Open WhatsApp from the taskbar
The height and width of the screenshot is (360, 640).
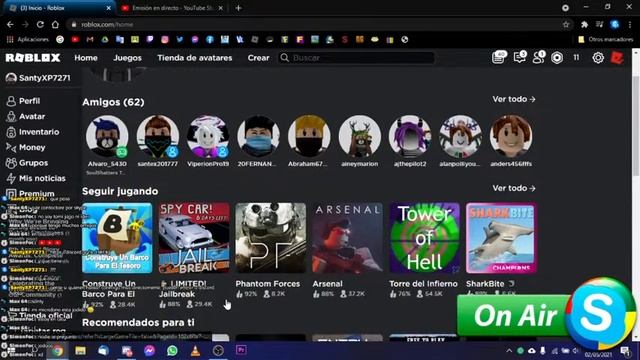[172, 351]
